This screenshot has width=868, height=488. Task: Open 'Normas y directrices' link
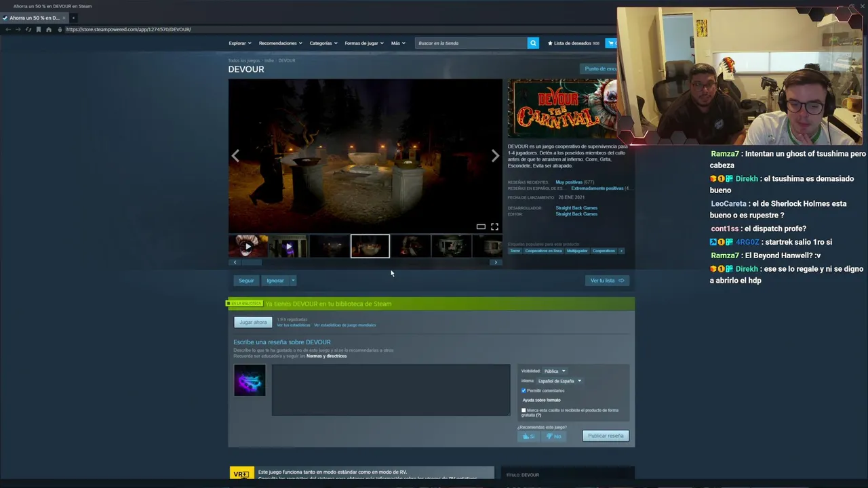click(x=326, y=356)
